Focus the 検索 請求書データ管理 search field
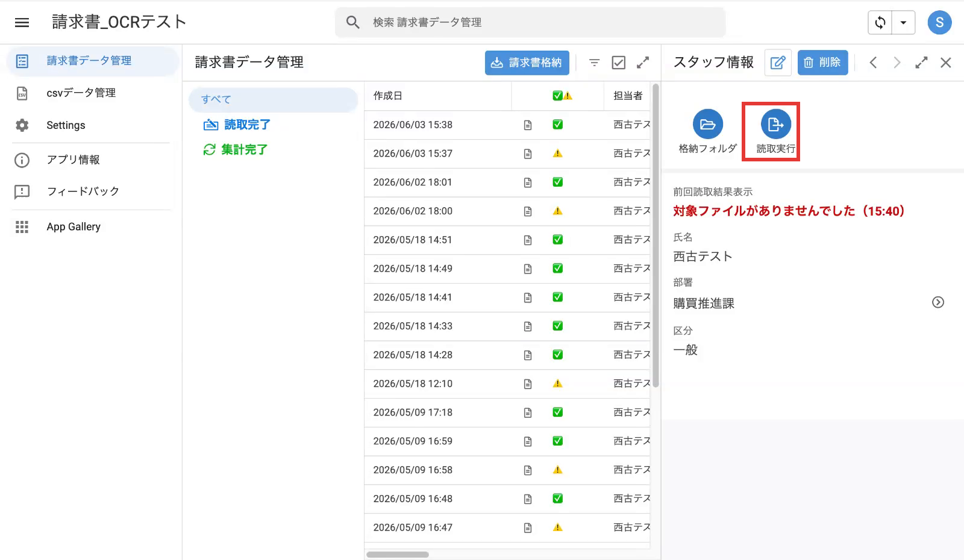 [530, 22]
